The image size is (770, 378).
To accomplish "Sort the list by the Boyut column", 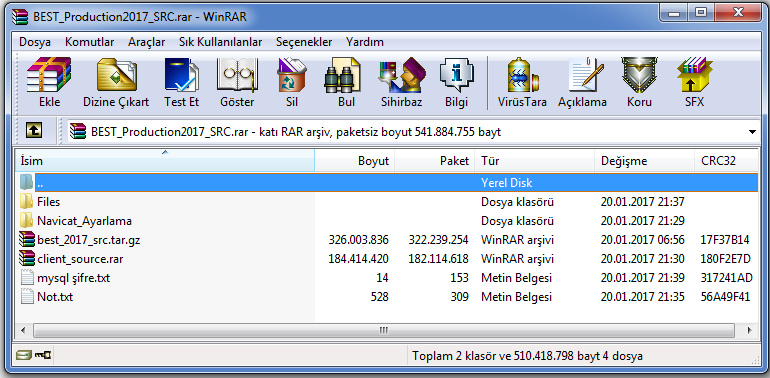I will 354,161.
